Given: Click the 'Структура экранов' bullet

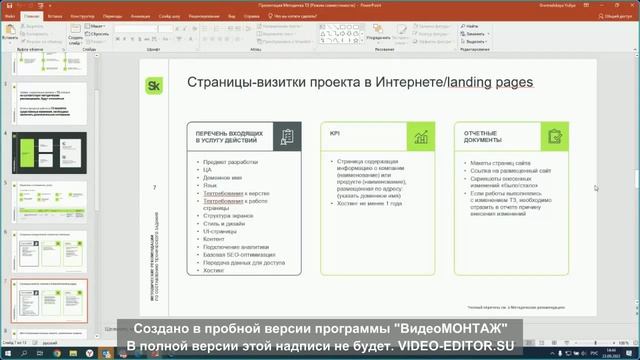Looking at the screenshot, I should coord(228,216).
